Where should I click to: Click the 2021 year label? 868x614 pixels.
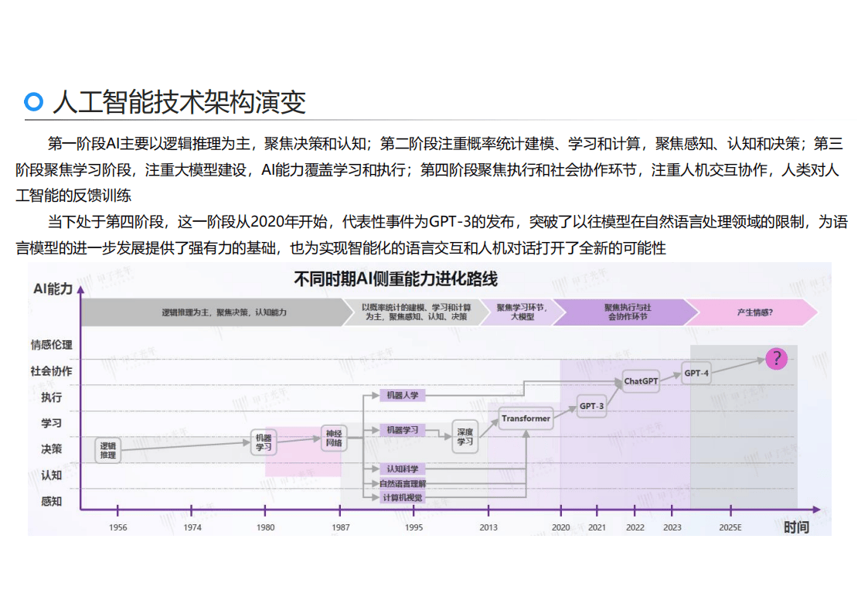point(597,527)
